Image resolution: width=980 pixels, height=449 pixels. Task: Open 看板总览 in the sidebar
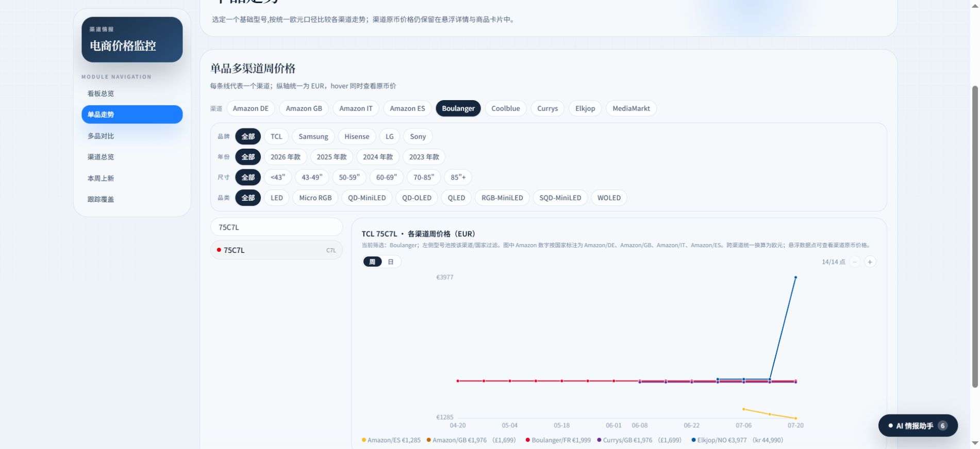[132, 93]
